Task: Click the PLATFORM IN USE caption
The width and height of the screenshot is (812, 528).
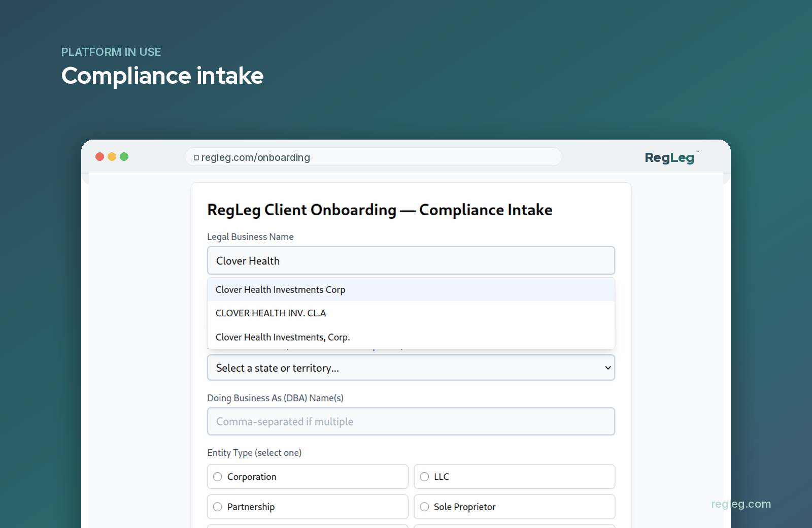Action: tap(111, 52)
